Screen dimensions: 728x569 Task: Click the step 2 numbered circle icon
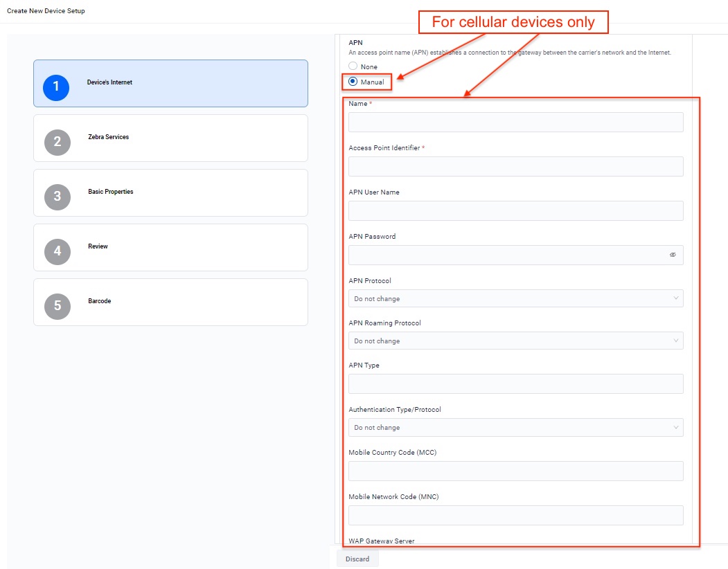tap(57, 142)
